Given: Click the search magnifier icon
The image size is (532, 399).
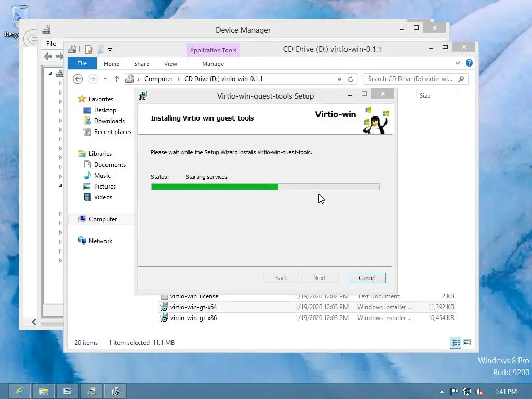Looking at the screenshot, I should (461, 79).
